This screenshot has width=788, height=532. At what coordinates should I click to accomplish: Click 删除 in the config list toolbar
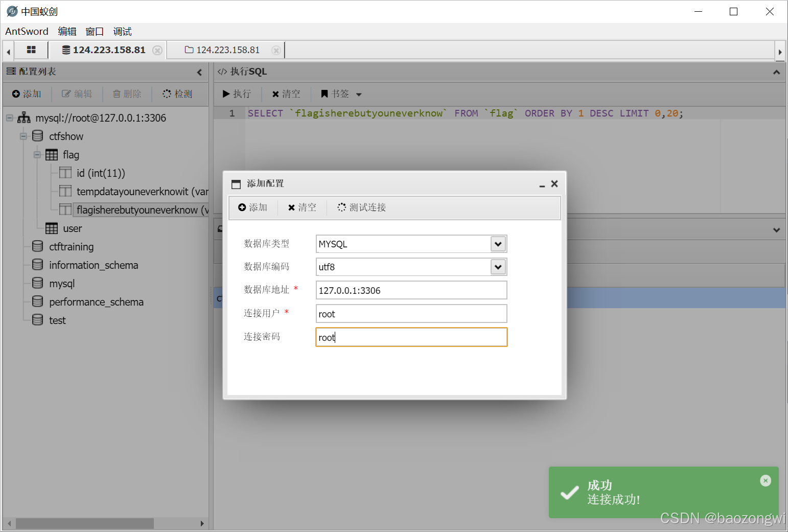pos(127,94)
